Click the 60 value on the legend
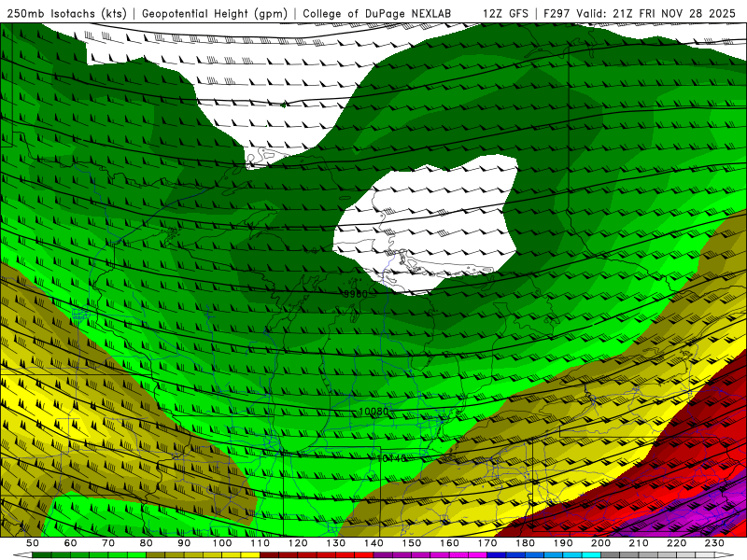 pyautogui.click(x=71, y=543)
